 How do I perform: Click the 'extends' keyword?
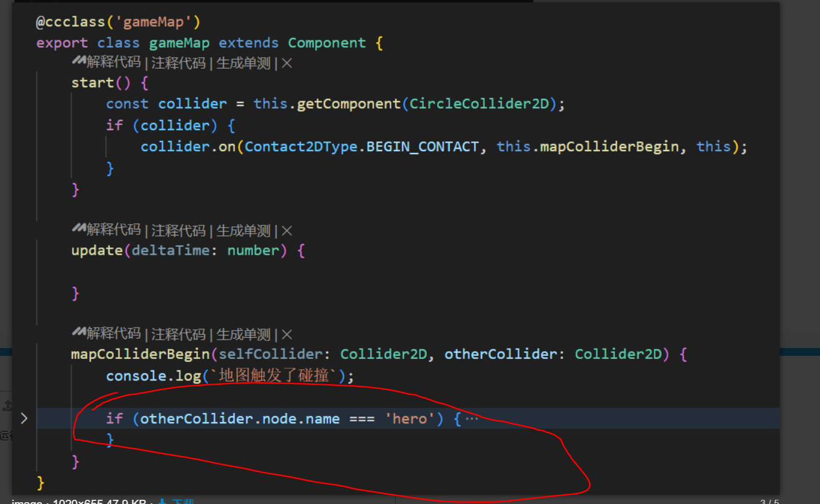(x=249, y=43)
